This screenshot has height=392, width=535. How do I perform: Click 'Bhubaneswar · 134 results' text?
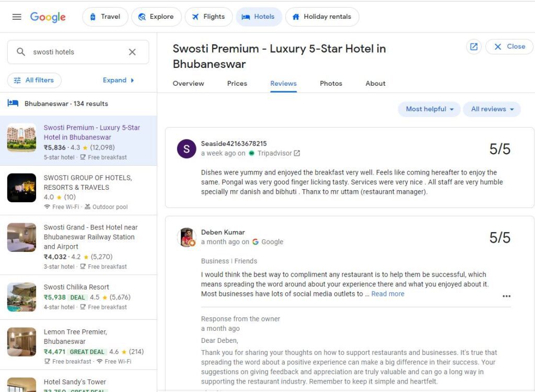tap(66, 103)
